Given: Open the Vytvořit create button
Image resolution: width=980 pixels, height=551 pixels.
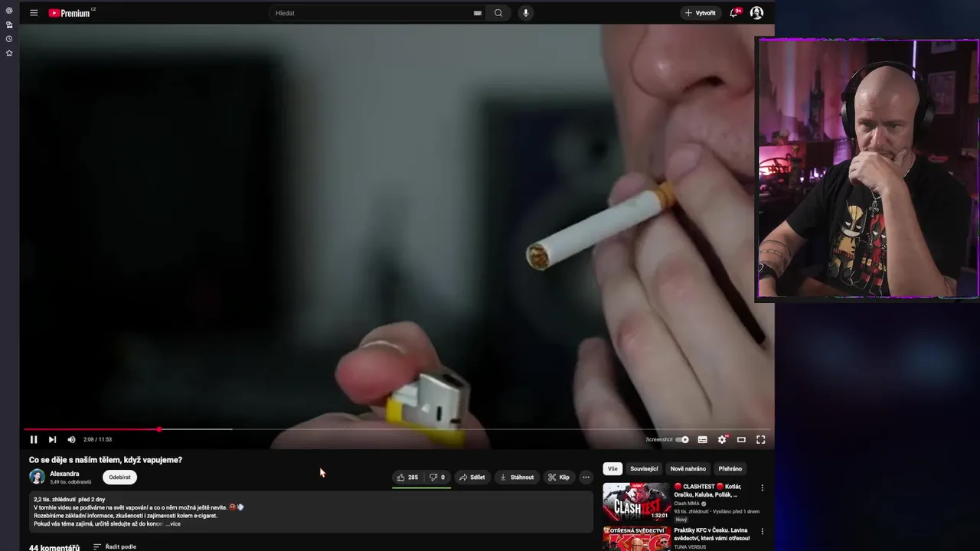Looking at the screenshot, I should (701, 13).
